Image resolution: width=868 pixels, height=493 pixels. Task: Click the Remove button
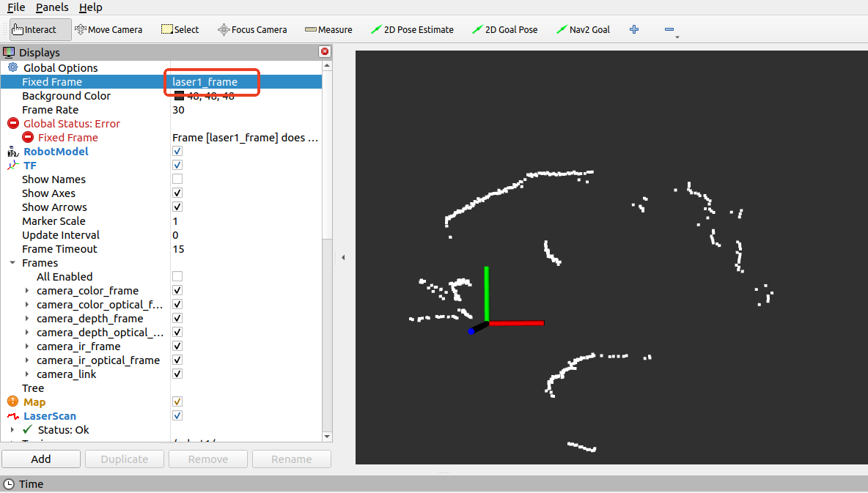pyautogui.click(x=208, y=459)
